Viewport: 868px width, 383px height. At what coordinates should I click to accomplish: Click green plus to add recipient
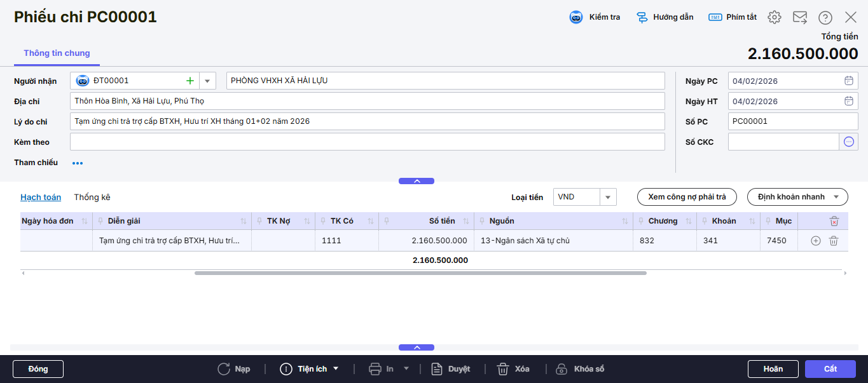(x=189, y=81)
